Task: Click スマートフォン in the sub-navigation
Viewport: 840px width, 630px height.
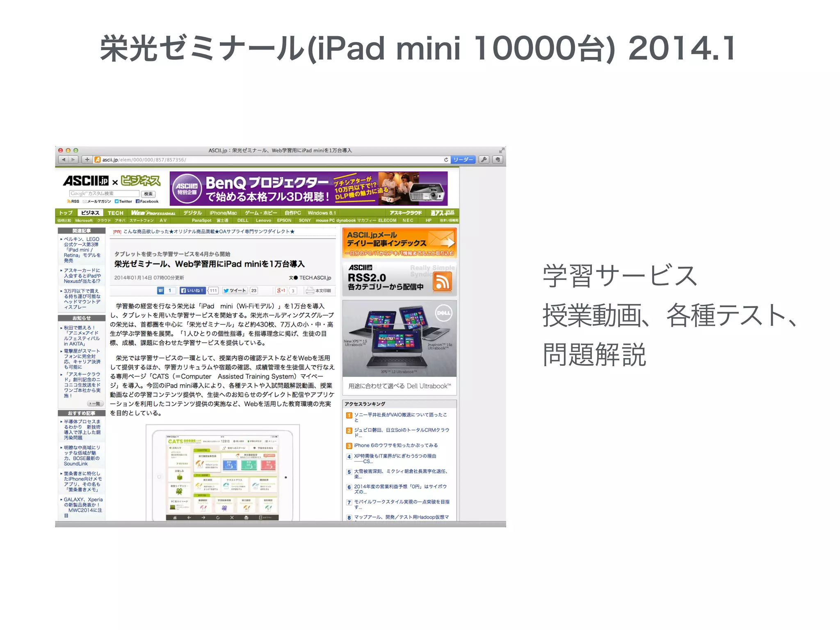Action: (x=142, y=221)
